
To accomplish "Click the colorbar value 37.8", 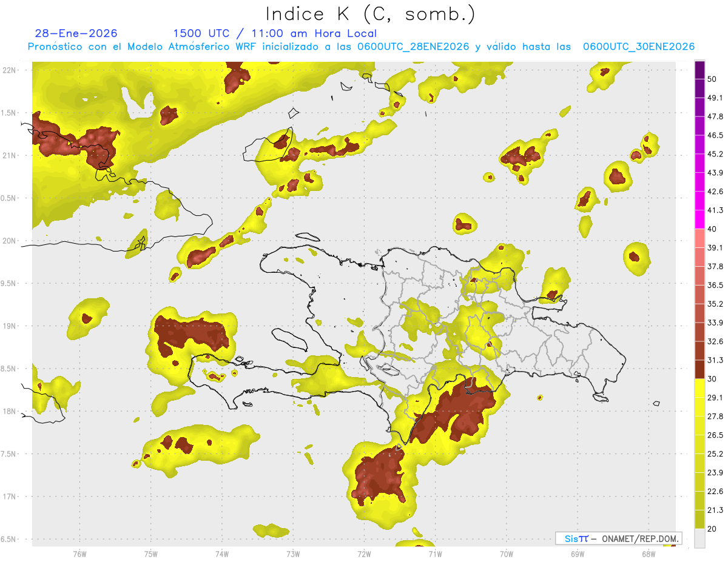I will [x=715, y=267].
